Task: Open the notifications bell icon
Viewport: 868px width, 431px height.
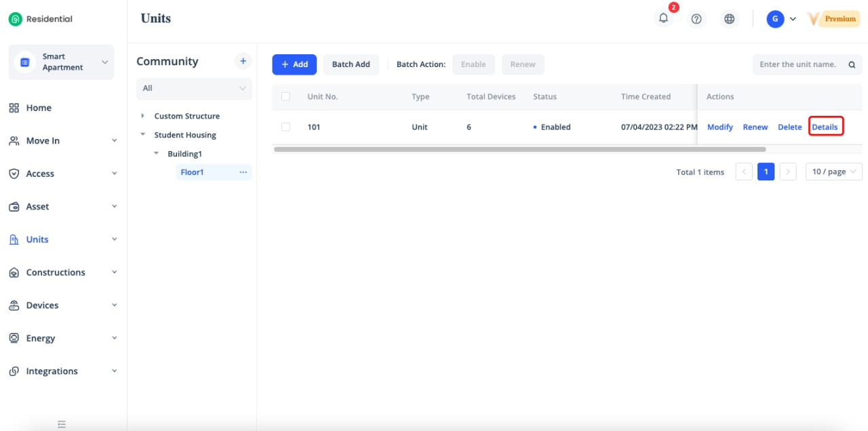Action: coord(663,19)
